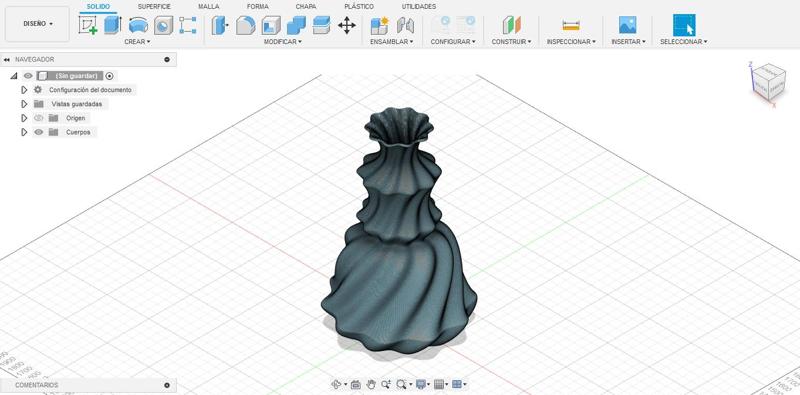
Task: Open the INSPECCIONAR dropdown menu
Action: pos(571,42)
